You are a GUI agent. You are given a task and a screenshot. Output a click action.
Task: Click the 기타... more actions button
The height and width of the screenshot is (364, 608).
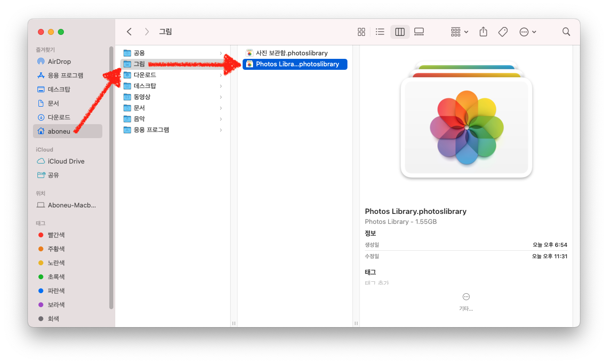pos(466,302)
